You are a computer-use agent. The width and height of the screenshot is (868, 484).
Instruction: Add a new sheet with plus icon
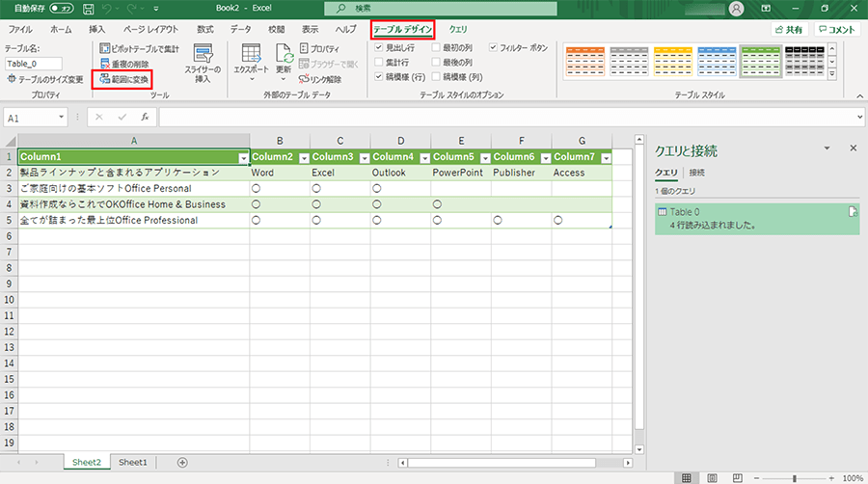coord(182,463)
